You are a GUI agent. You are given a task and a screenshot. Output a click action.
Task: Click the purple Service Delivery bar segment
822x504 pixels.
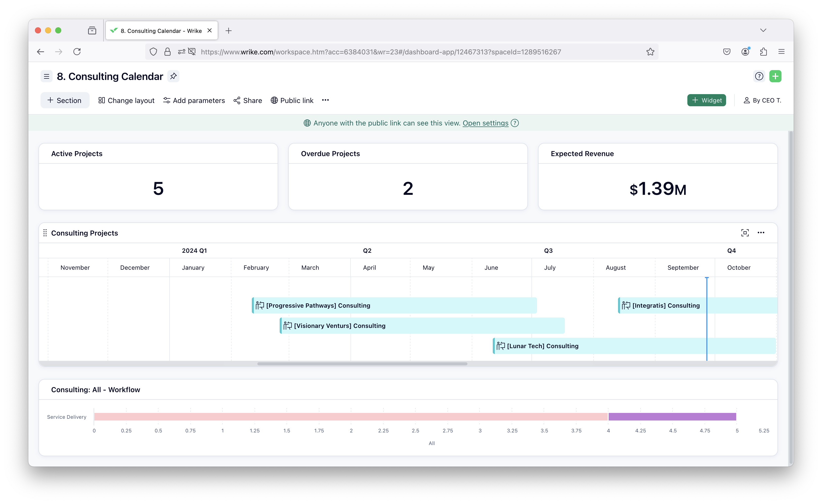click(x=672, y=417)
